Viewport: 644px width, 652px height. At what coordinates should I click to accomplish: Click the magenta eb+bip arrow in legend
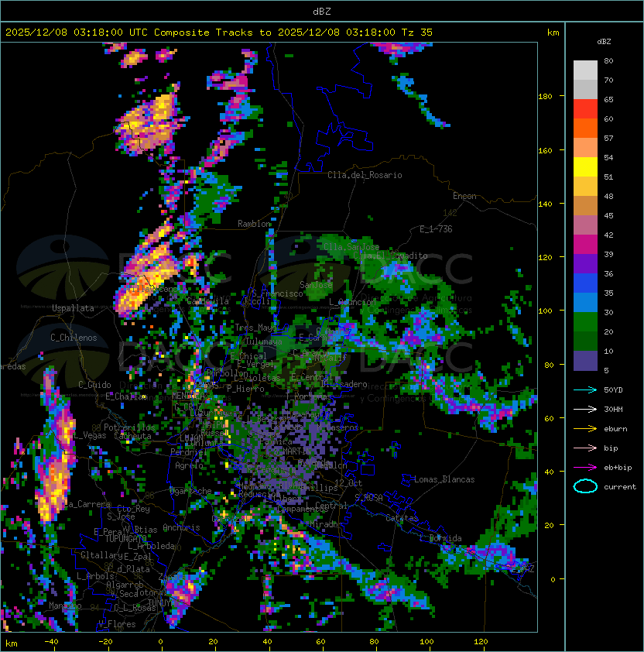pyautogui.click(x=585, y=468)
